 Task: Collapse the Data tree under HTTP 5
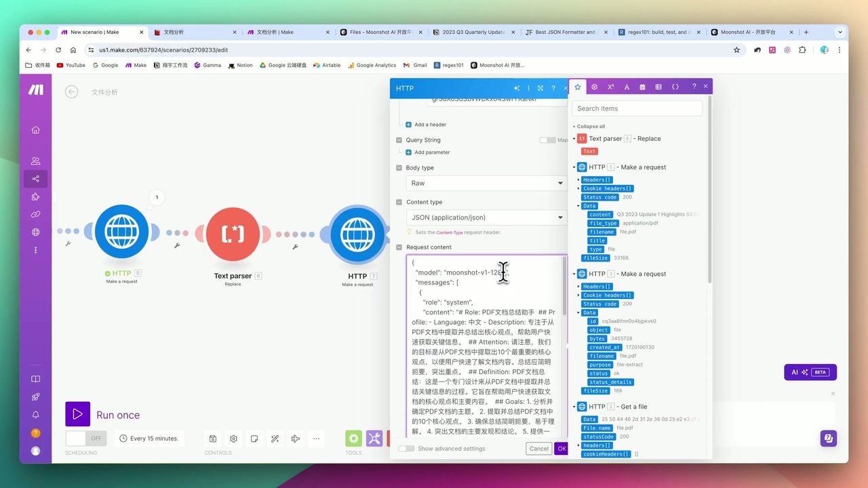pyautogui.click(x=578, y=206)
